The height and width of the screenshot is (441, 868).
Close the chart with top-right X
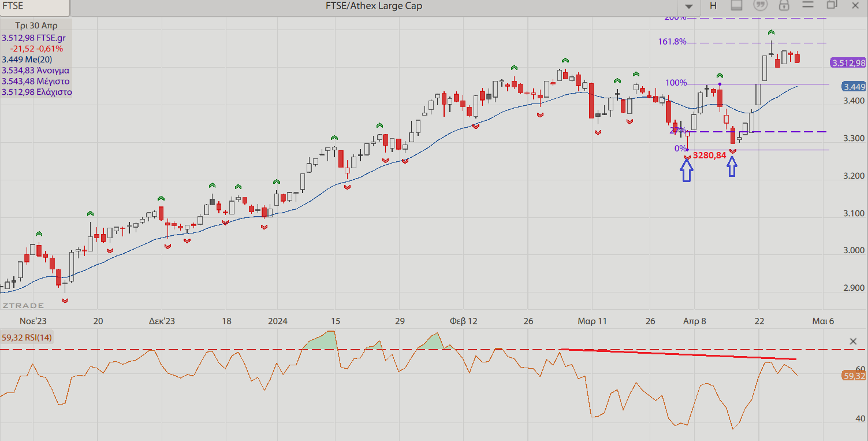(x=856, y=5)
